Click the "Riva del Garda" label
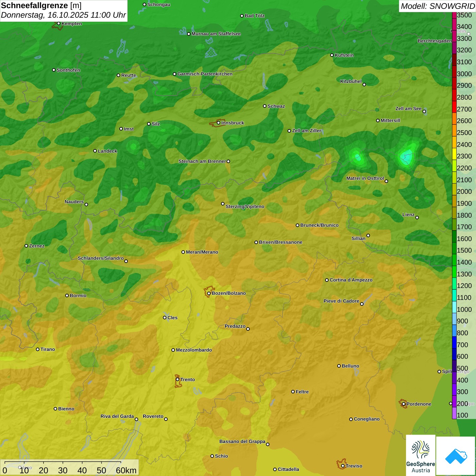The image size is (476, 476). [117, 416]
